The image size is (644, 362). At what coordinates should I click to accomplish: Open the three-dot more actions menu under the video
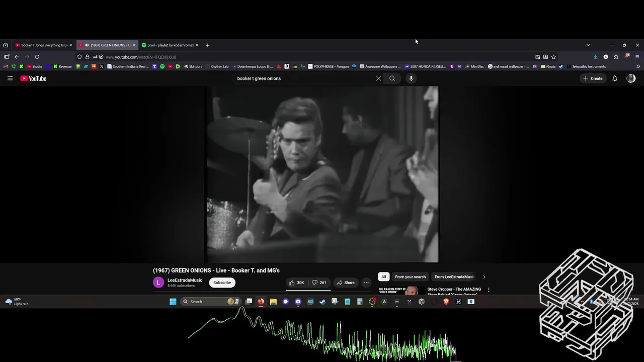tap(366, 283)
